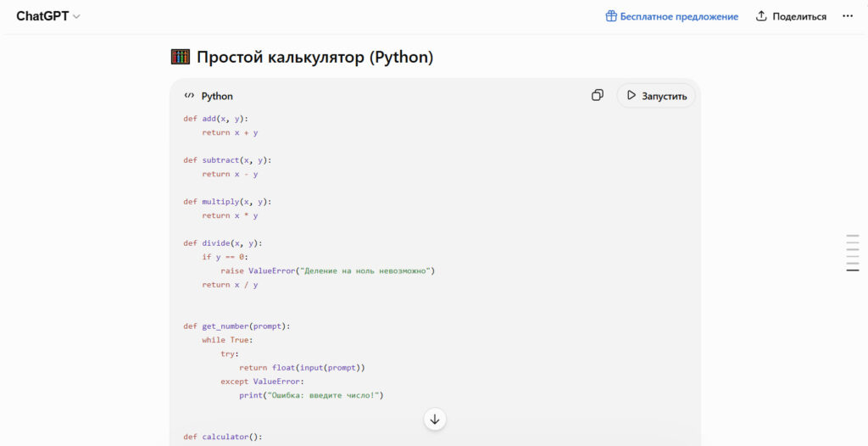Click the line def divide(x, y):
Image resolution: width=868 pixels, height=446 pixels.
[x=223, y=243]
